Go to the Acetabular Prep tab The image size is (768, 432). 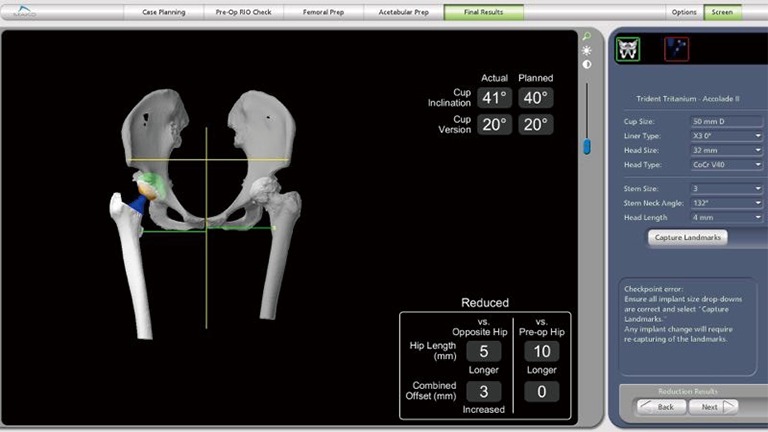tap(404, 12)
